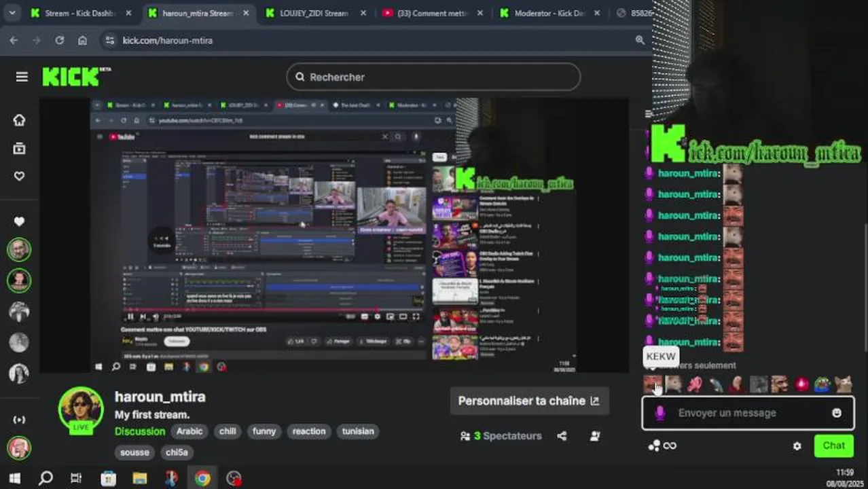868x489 pixels.
Task: Insert the KEKW emote
Action: [653, 384]
